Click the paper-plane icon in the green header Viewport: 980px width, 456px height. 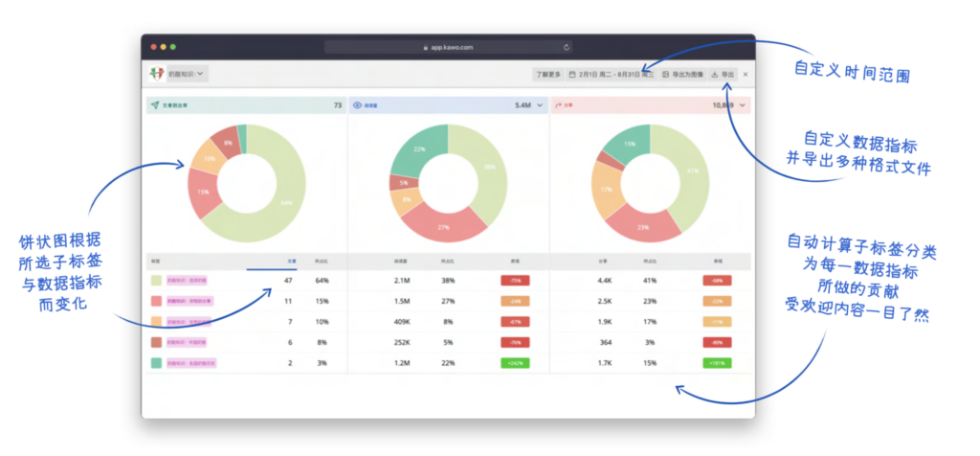(x=154, y=105)
